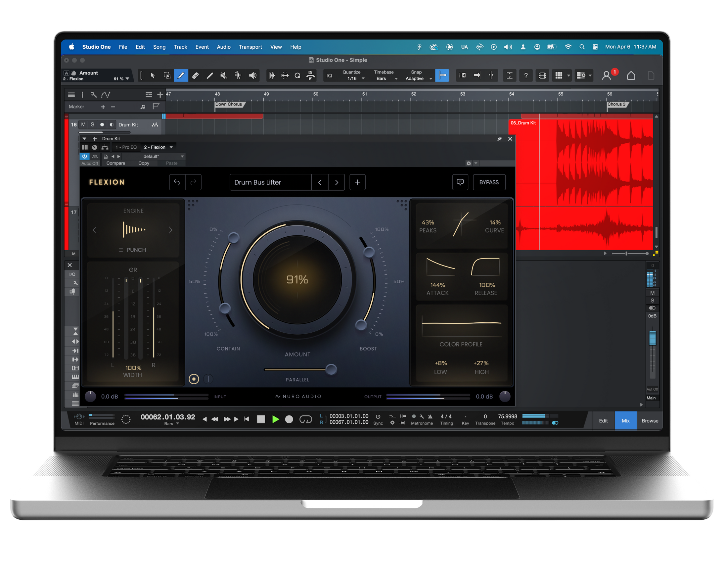
Task: Open the track inspector i icon
Action: tap(82, 95)
